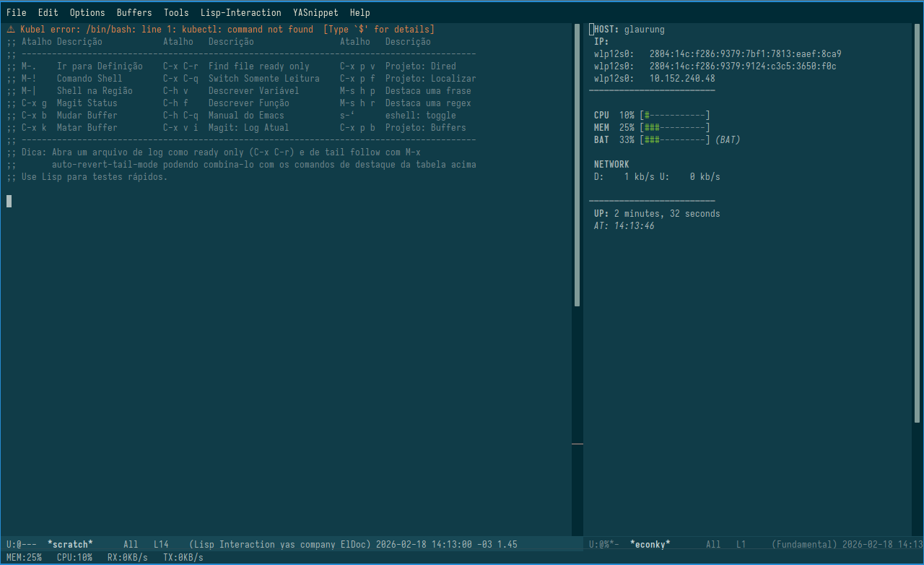Screen dimensions: 924x565
Task: Open the Options menu
Action: tap(87, 12)
